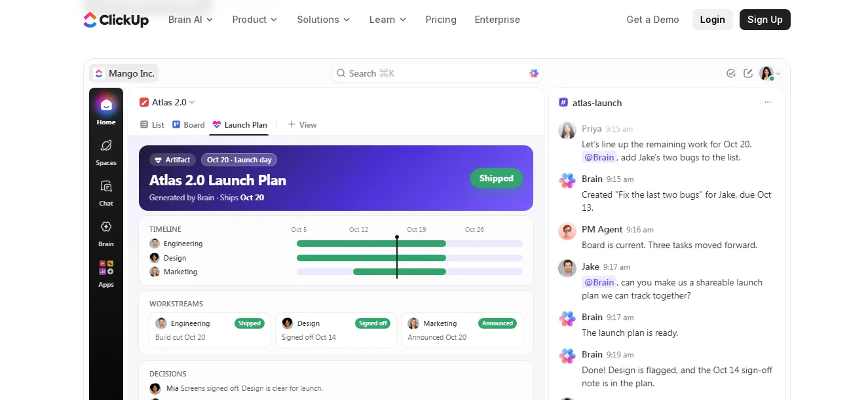Click the atlas-launch hash channel icon

coord(563,103)
